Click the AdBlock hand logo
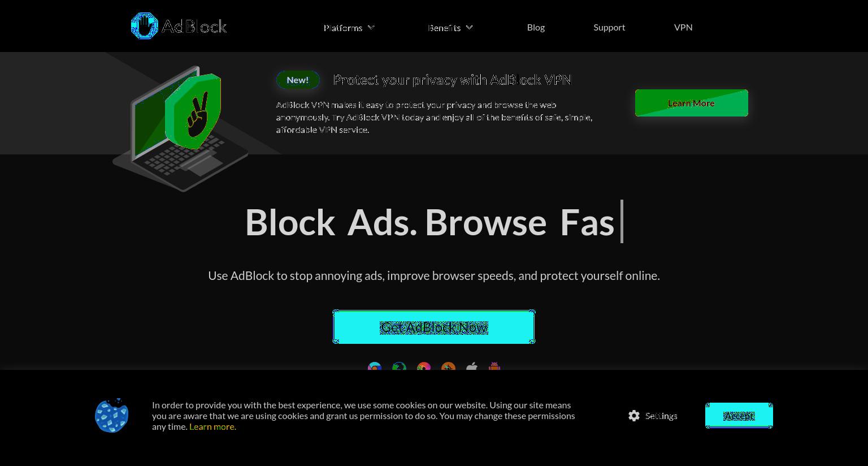 (x=144, y=26)
